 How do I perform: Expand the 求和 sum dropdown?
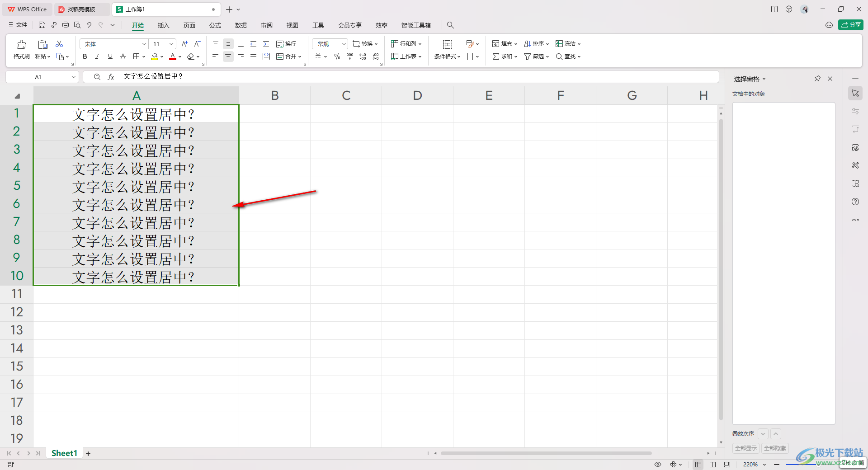[516, 57]
